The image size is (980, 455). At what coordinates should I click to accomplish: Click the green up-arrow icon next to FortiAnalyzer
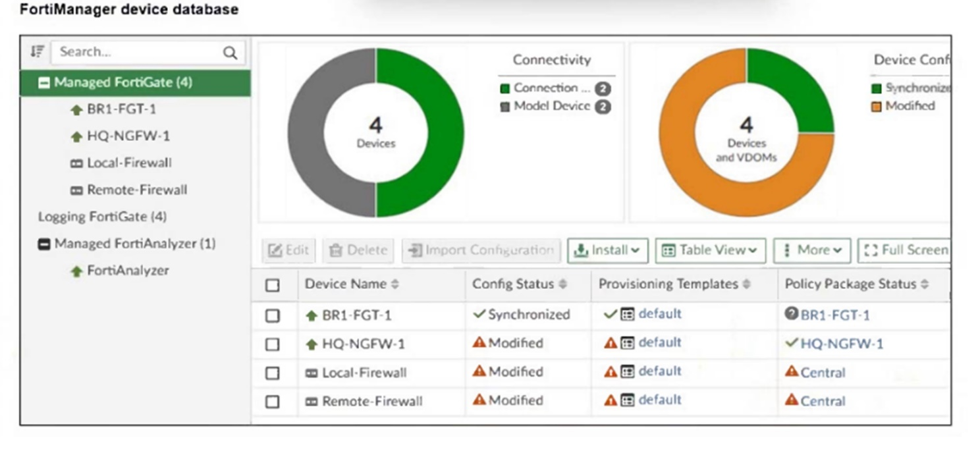tap(77, 271)
